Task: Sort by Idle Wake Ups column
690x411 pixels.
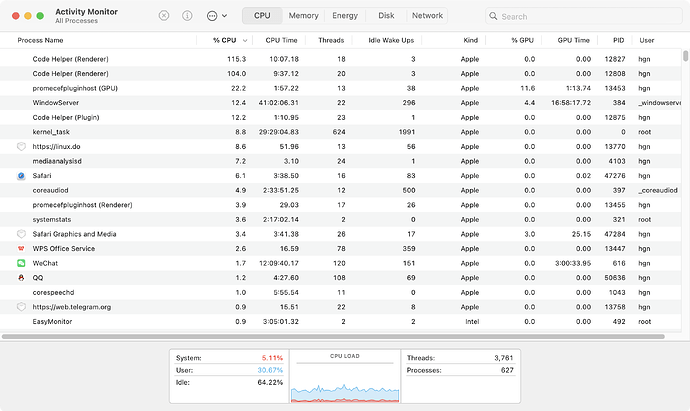Action: [x=391, y=40]
